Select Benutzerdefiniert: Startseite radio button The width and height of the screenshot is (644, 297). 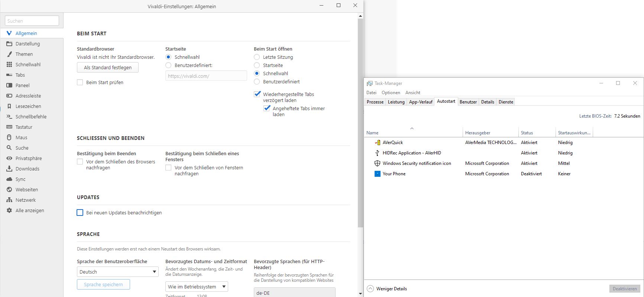pos(168,65)
